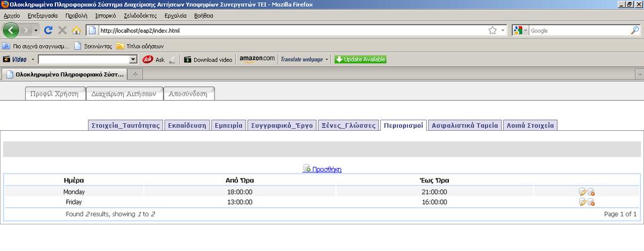Reload the current page
644x251 pixels.
48,30
